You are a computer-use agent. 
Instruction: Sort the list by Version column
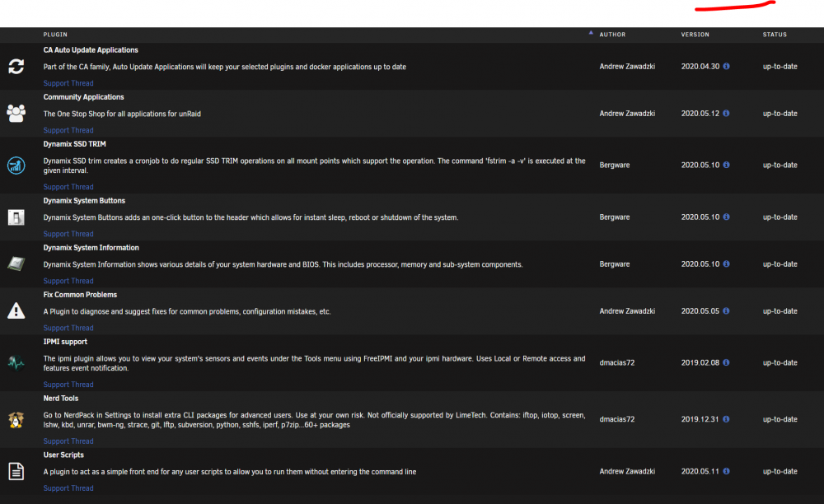click(x=695, y=35)
